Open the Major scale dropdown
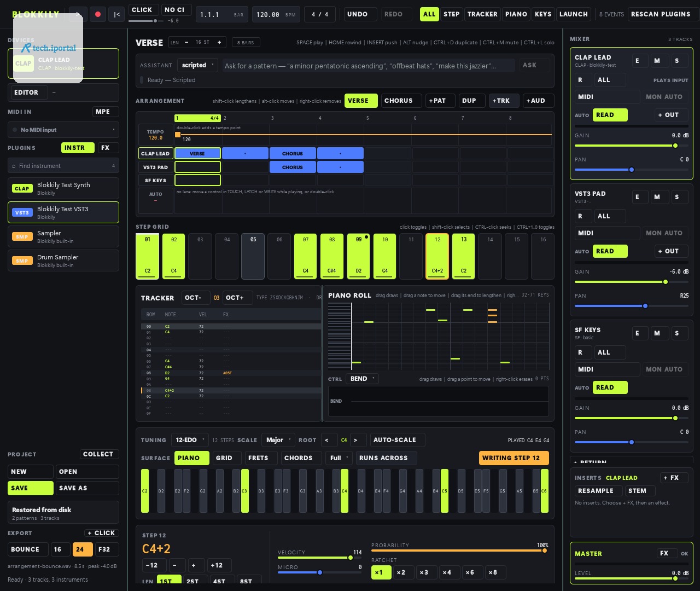The height and width of the screenshot is (591, 700). [278, 440]
